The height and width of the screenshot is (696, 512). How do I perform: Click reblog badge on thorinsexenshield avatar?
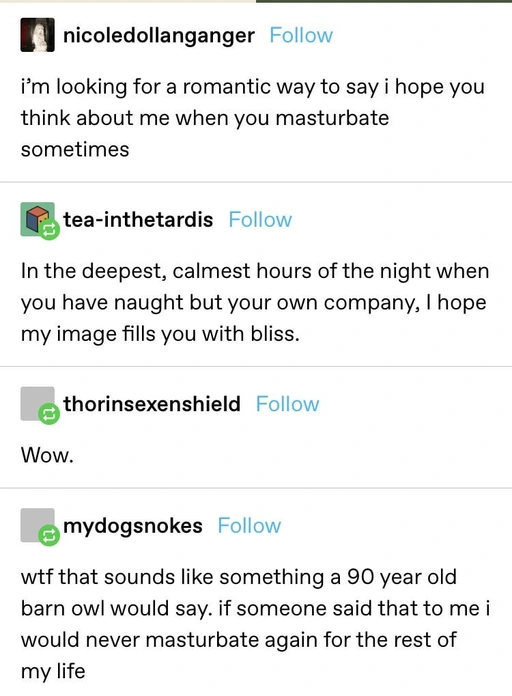tap(49, 414)
